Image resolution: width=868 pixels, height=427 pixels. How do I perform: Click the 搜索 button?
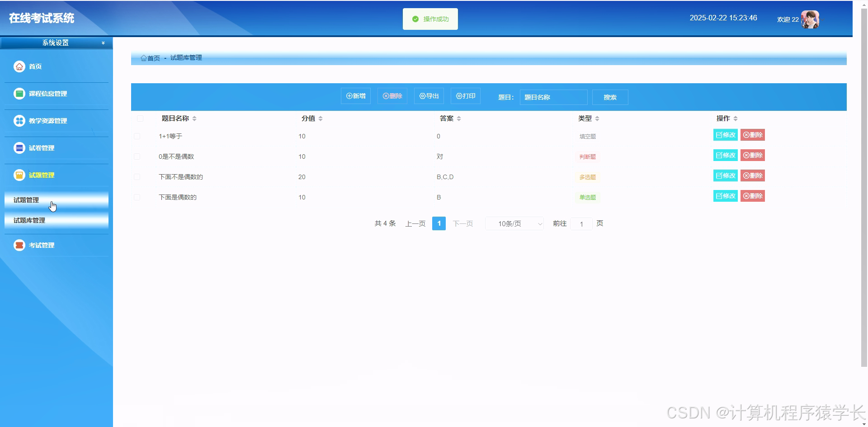pos(610,97)
